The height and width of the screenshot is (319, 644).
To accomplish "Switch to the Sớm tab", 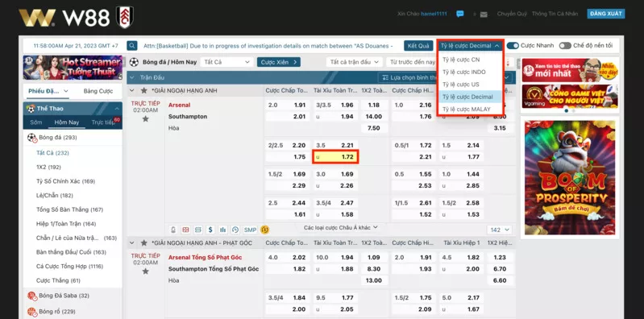I will click(36, 122).
